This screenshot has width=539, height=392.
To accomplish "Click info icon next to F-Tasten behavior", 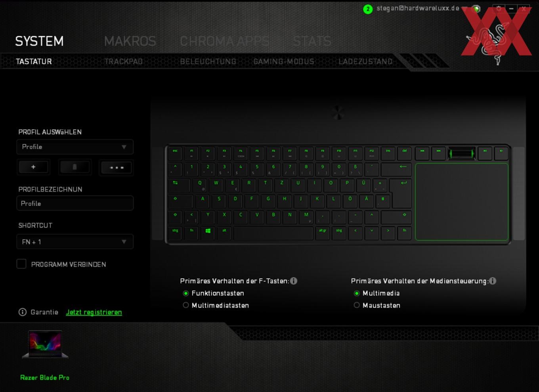I will 294,281.
